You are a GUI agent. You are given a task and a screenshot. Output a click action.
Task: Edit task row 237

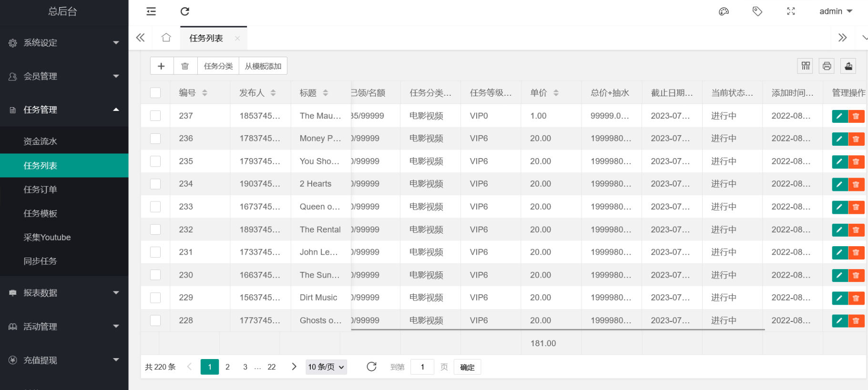839,116
